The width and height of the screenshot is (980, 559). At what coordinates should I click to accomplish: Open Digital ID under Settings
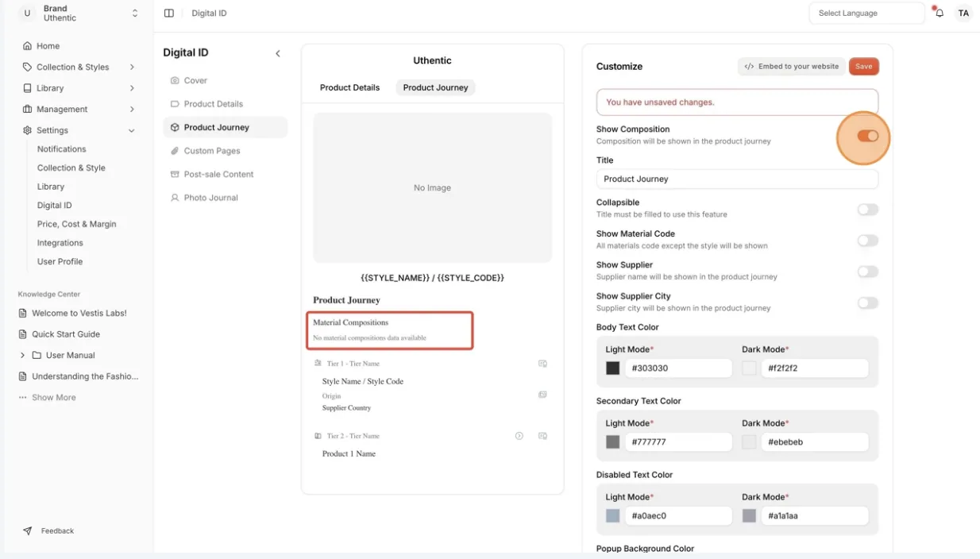coord(54,206)
